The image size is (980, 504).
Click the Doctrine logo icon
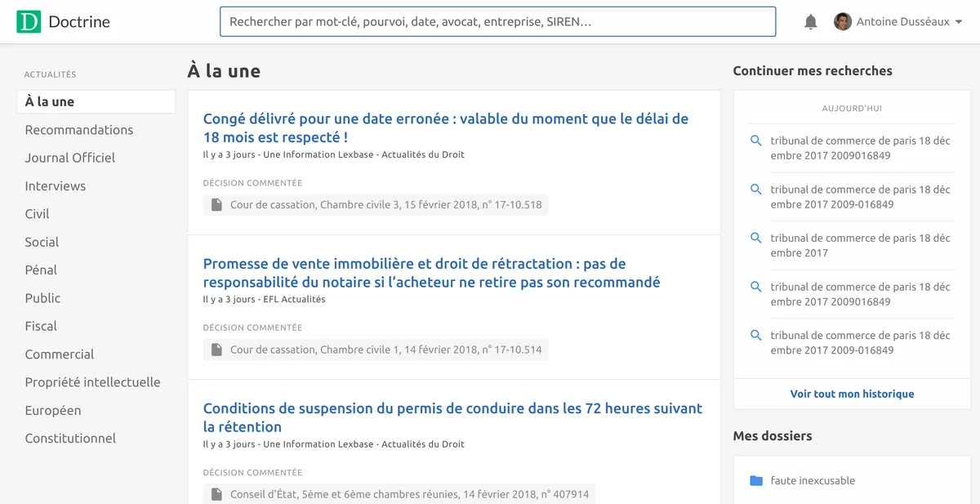click(x=29, y=21)
